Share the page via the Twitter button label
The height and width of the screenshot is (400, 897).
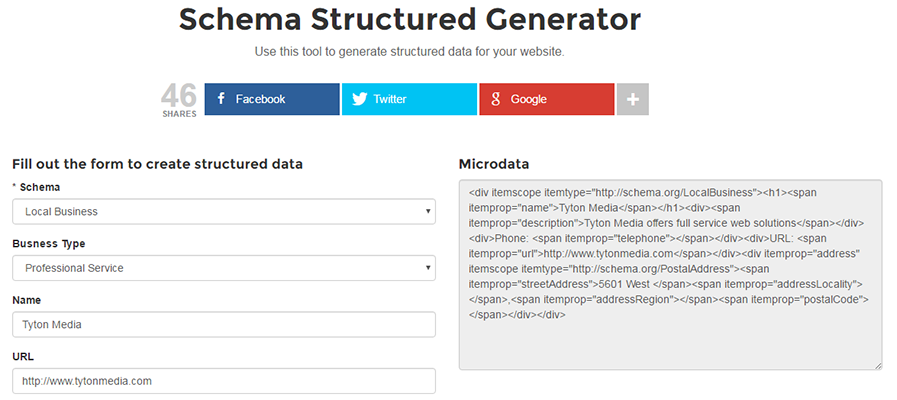390,99
